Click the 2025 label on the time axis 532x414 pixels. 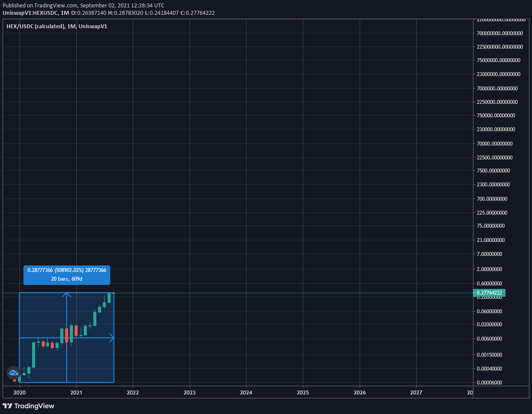(303, 393)
